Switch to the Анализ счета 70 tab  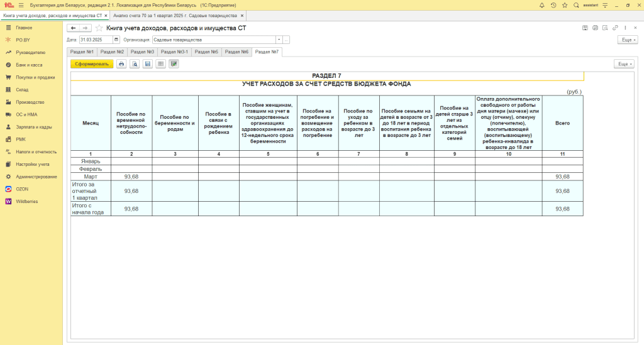(175, 16)
